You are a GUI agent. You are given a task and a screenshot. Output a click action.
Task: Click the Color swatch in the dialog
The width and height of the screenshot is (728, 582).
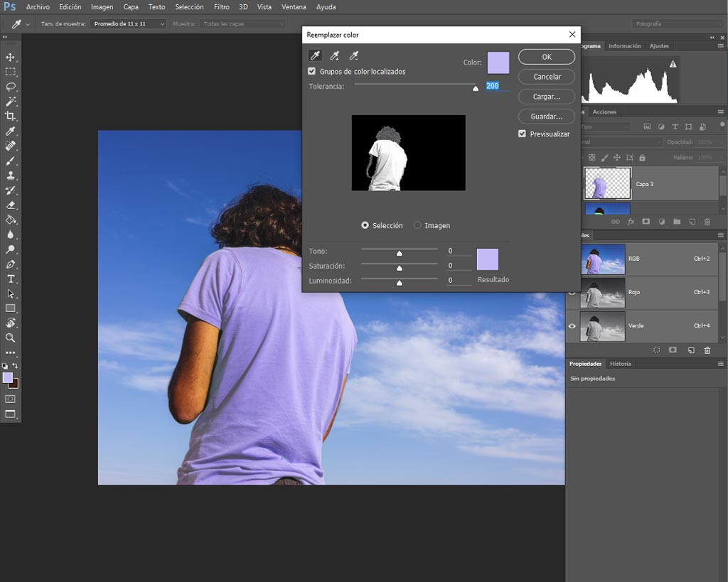[498, 63]
